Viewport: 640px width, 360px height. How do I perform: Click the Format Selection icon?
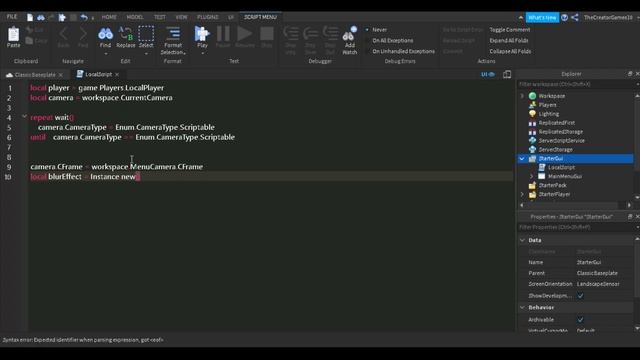click(173, 34)
